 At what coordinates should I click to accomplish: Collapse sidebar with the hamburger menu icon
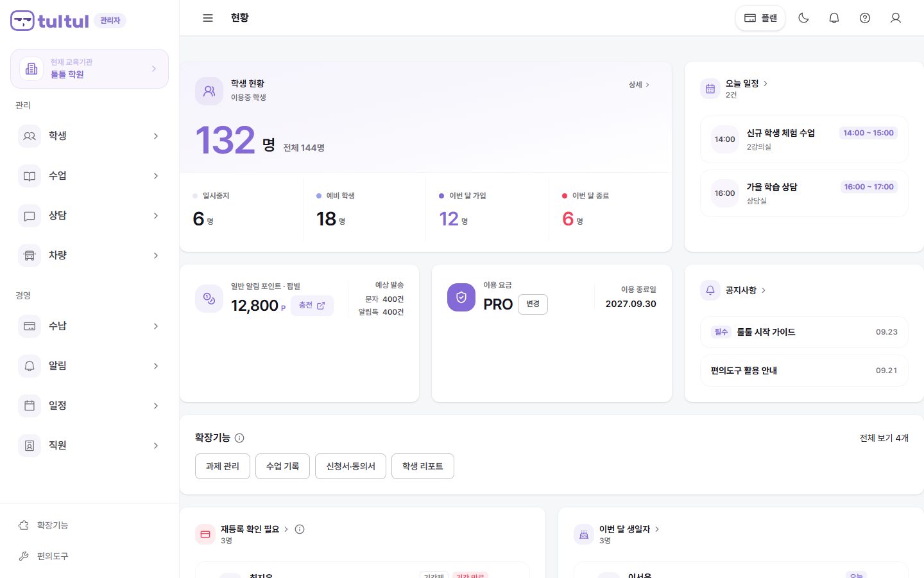[208, 18]
